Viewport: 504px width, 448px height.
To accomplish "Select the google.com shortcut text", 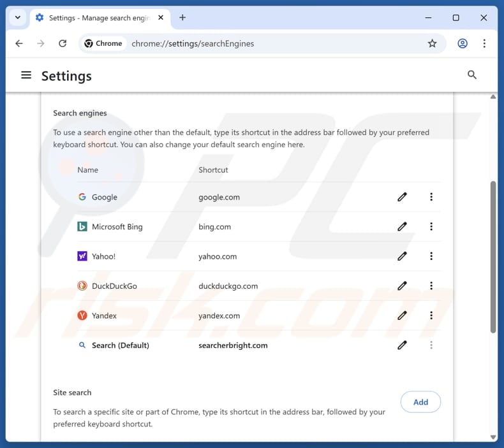I will tap(219, 197).
